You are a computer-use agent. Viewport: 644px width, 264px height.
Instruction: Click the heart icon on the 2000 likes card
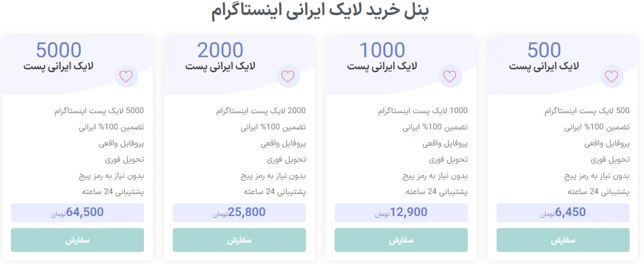pyautogui.click(x=288, y=76)
